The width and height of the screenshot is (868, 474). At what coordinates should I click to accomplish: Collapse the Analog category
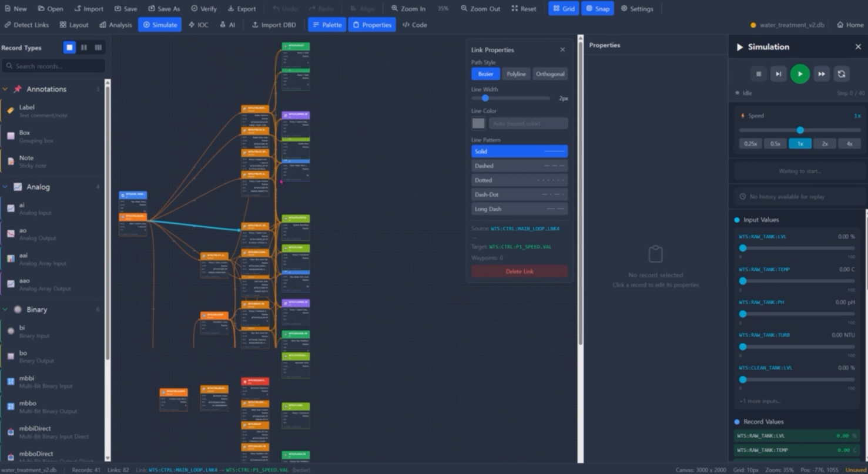pos(5,187)
